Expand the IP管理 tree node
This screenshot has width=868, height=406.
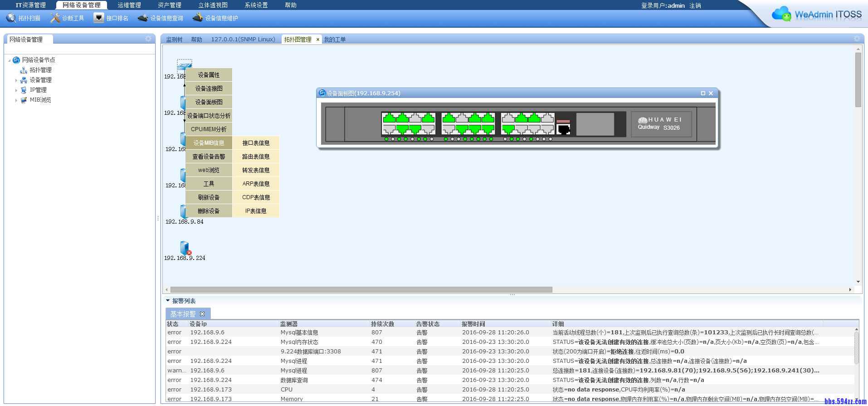(16, 90)
